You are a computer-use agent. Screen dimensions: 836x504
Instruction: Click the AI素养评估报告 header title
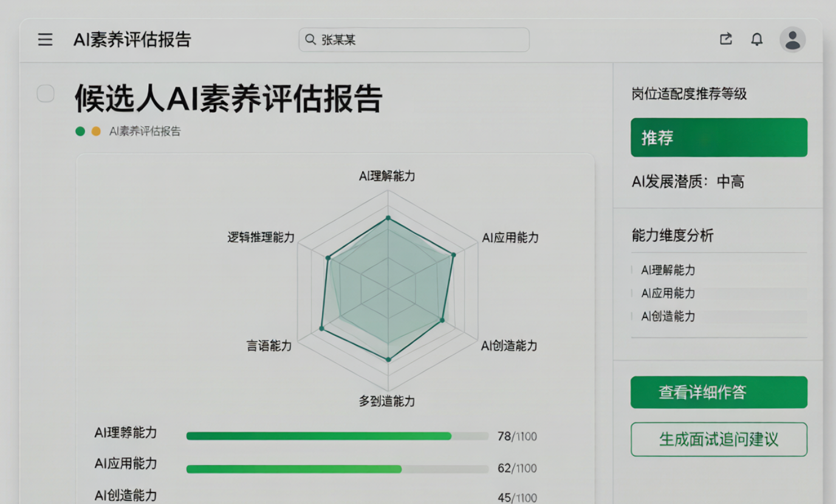(x=132, y=39)
